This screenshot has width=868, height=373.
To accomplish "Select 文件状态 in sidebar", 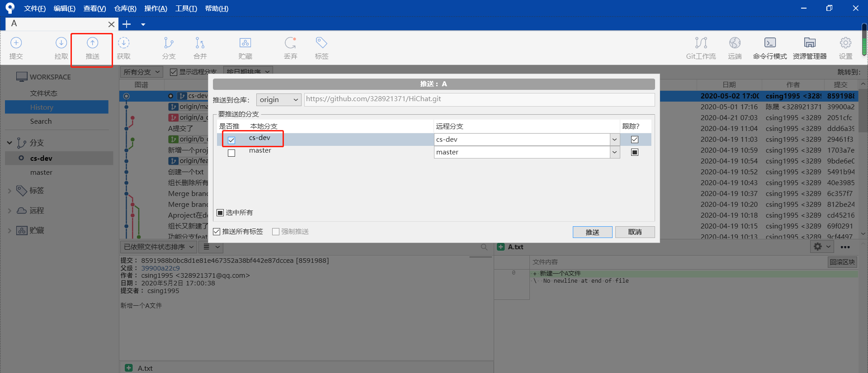I will 44,93.
